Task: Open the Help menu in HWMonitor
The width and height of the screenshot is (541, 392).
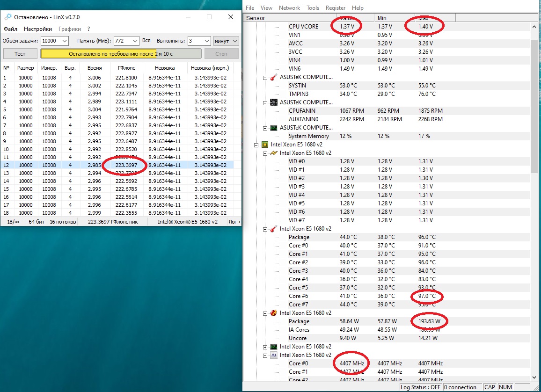Action: (x=358, y=7)
